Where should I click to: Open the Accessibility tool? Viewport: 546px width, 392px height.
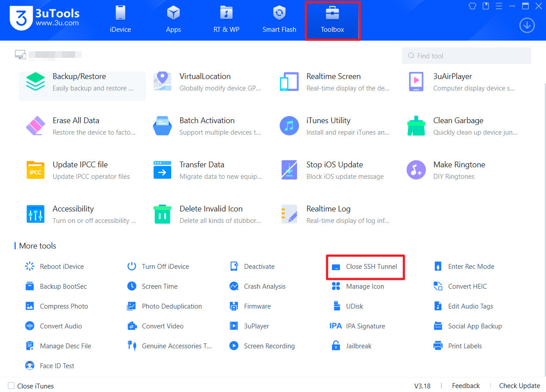[x=82, y=215]
